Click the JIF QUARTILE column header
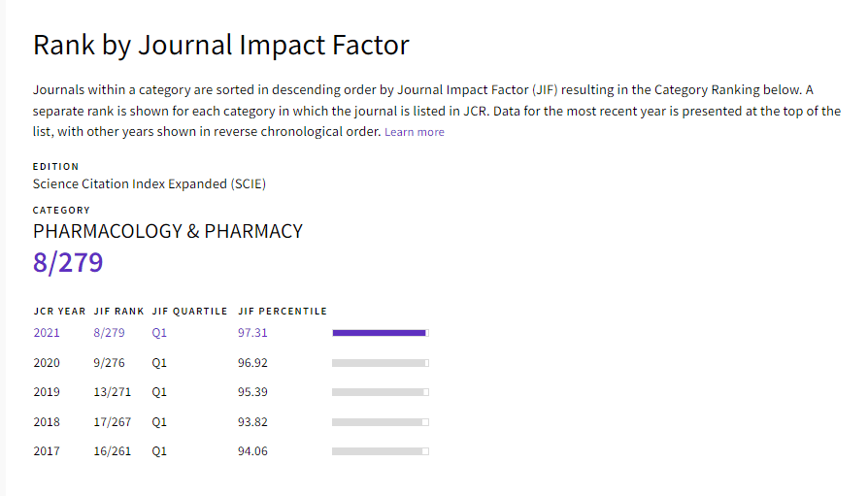Viewport: 868px width, 496px height. pos(189,312)
